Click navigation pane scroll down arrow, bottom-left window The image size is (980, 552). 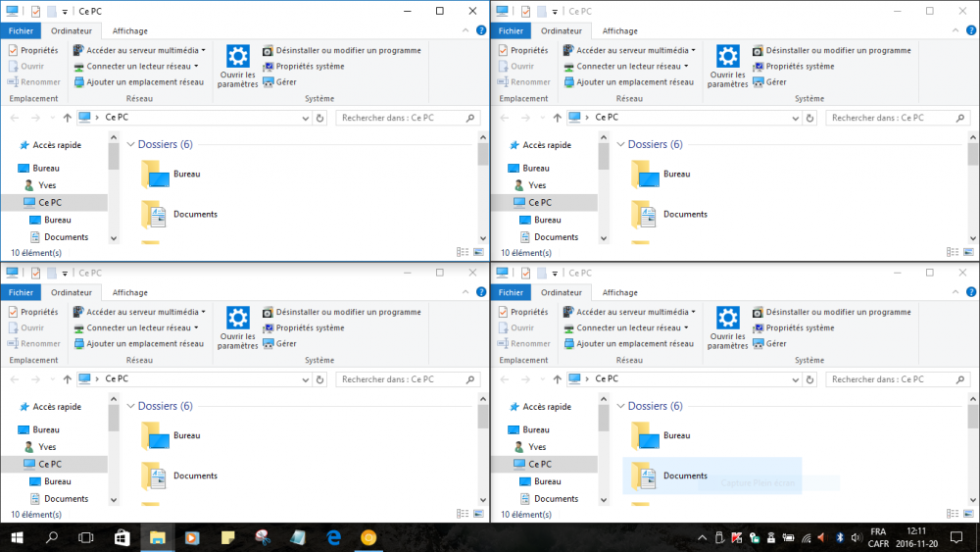(x=113, y=499)
